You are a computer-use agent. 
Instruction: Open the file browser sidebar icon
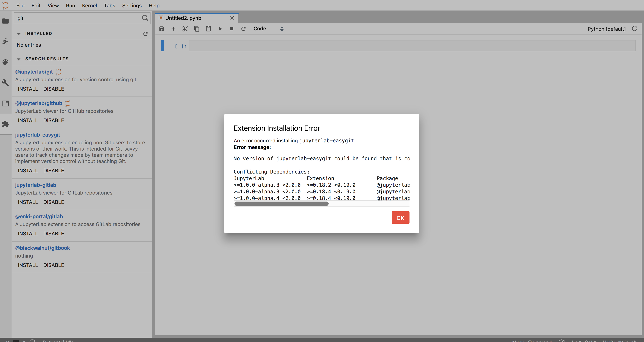click(x=5, y=21)
